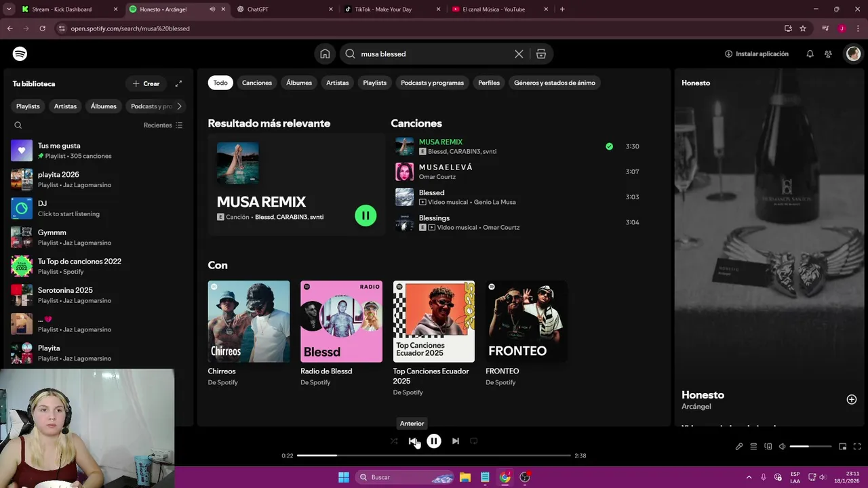
Task: Select Géneros y estados de ánimo filter
Action: [555, 83]
